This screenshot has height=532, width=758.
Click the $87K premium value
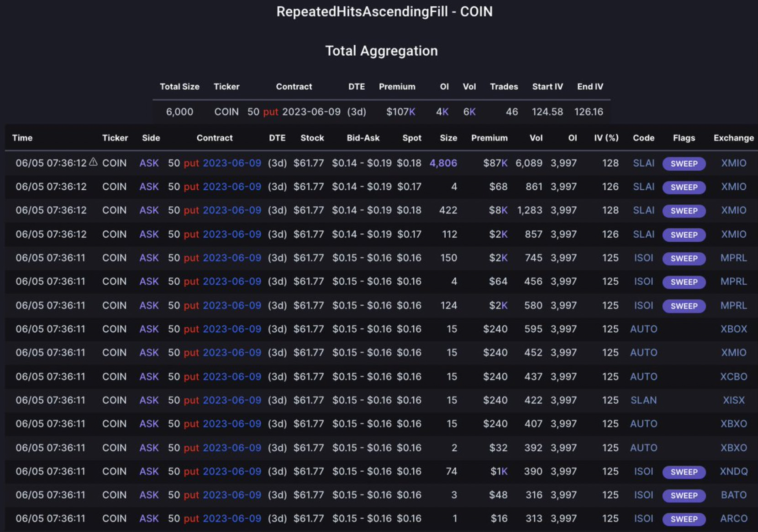point(495,163)
